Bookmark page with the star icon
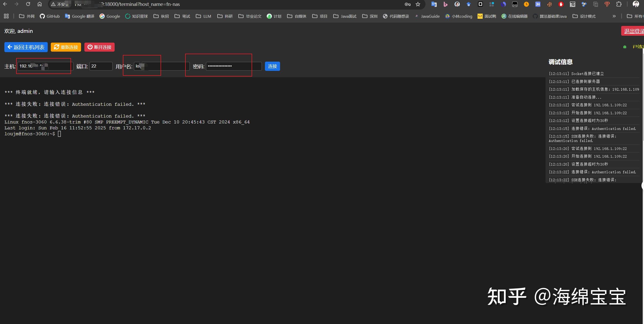This screenshot has width=644, height=324. pos(418,4)
